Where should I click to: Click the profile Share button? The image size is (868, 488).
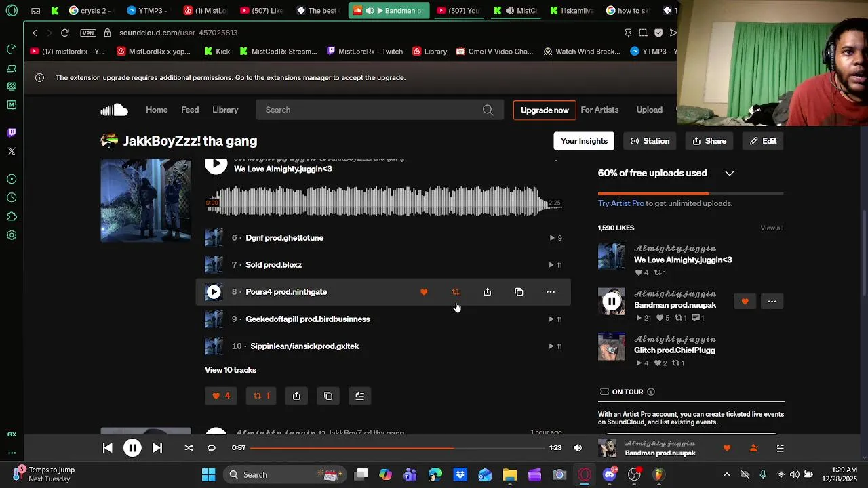(x=709, y=141)
